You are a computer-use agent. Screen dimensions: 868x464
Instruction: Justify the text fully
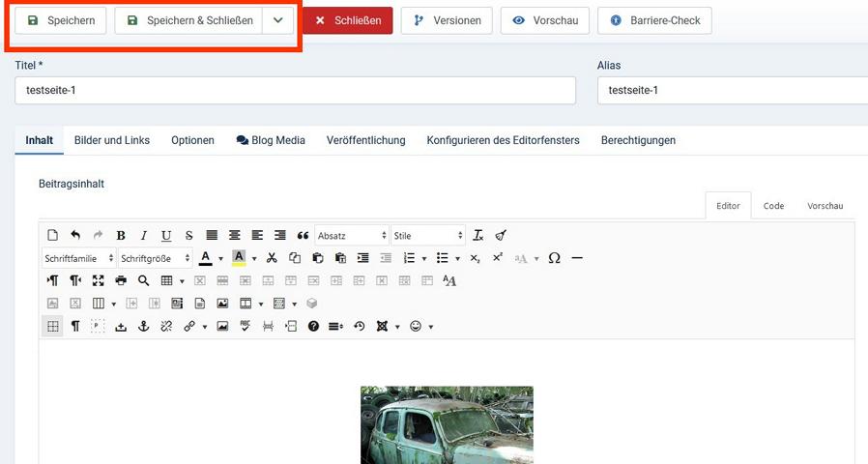point(212,235)
